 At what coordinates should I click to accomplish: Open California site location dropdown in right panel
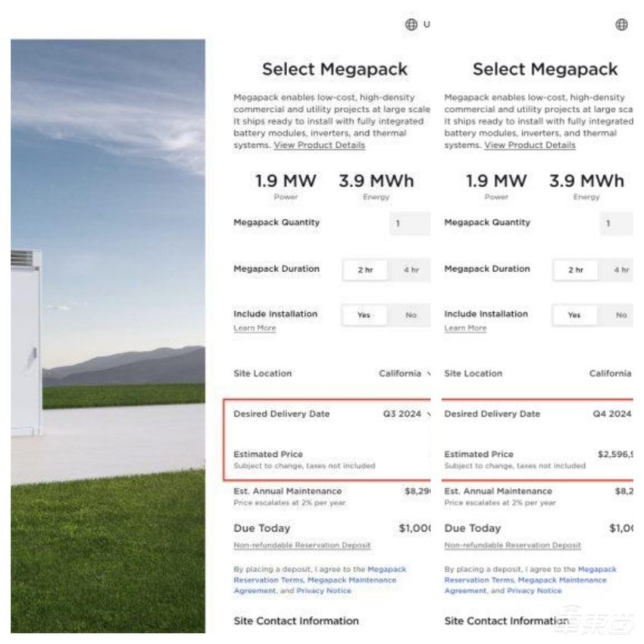(611, 374)
